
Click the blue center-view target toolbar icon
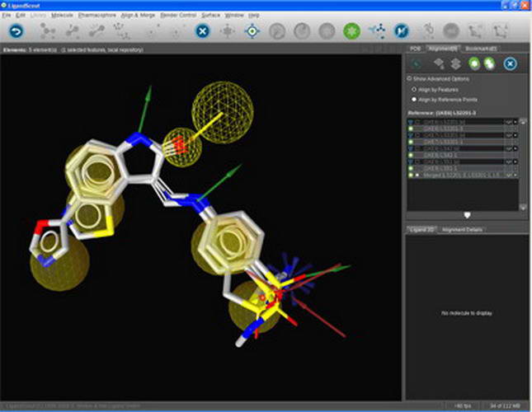(253, 31)
